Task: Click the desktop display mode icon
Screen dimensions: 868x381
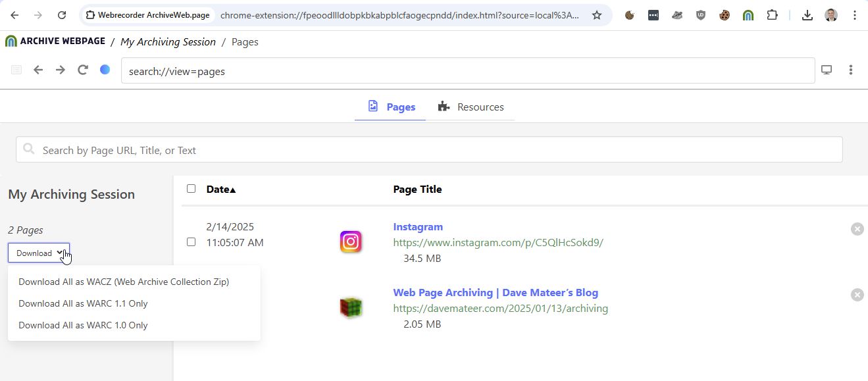Action: pyautogui.click(x=827, y=70)
